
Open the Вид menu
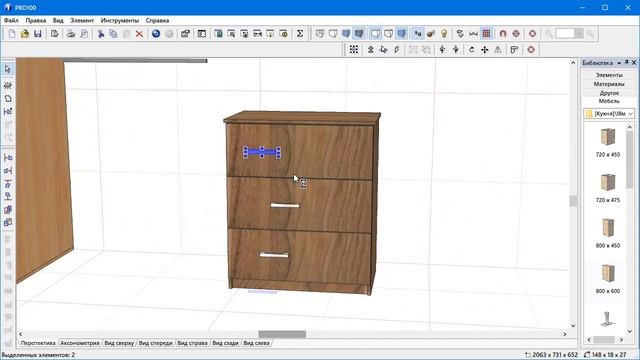pos(58,20)
